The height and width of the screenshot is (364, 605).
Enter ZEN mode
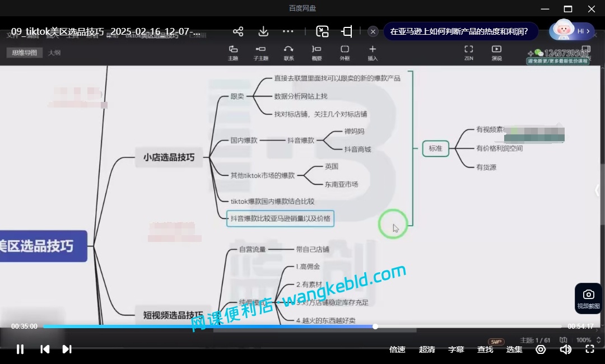(469, 53)
